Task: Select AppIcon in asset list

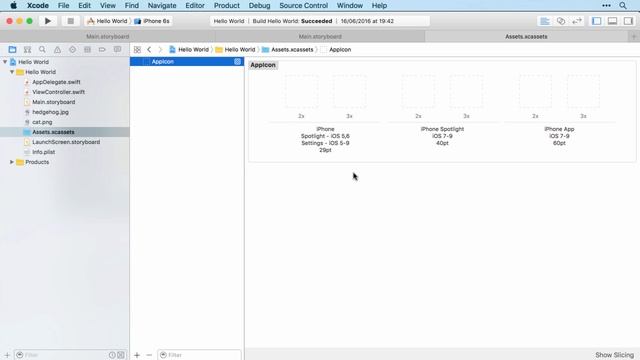Action: 187,62
